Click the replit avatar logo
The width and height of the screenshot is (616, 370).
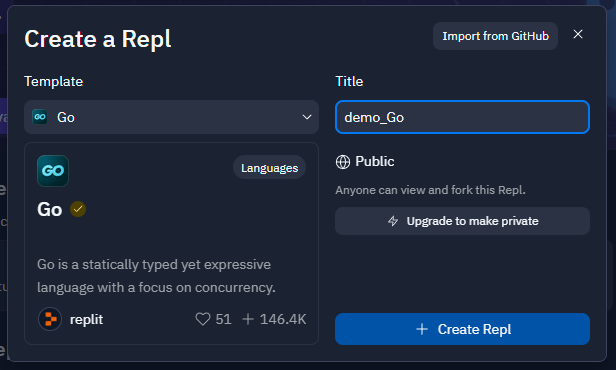(50, 319)
